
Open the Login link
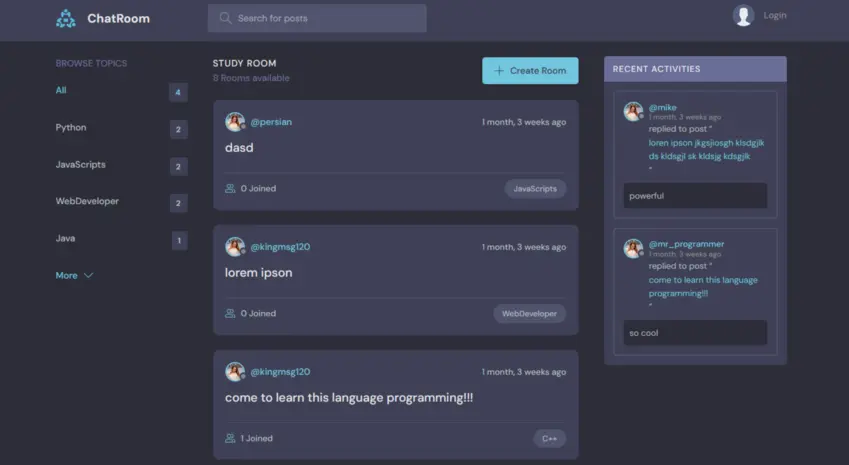point(775,16)
